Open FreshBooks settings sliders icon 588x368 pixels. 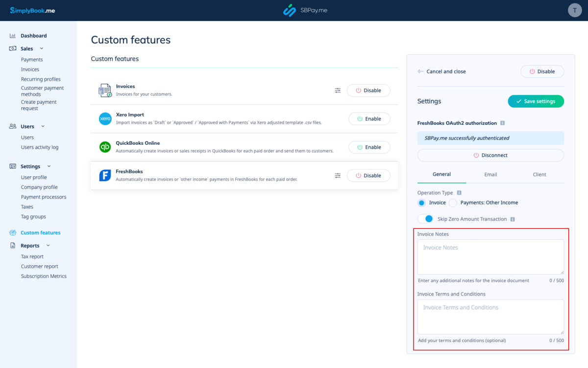point(338,176)
